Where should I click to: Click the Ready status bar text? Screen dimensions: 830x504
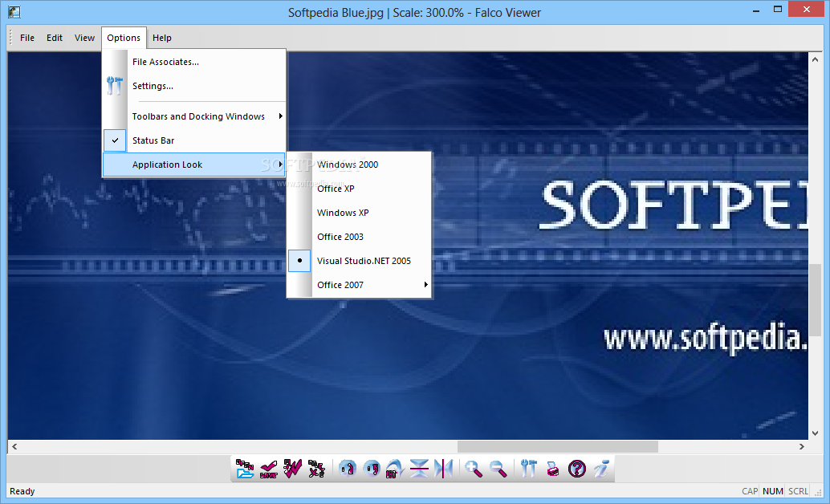click(x=22, y=491)
